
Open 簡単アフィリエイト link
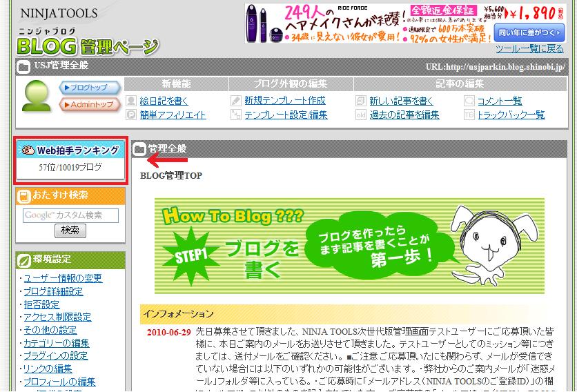(173, 115)
